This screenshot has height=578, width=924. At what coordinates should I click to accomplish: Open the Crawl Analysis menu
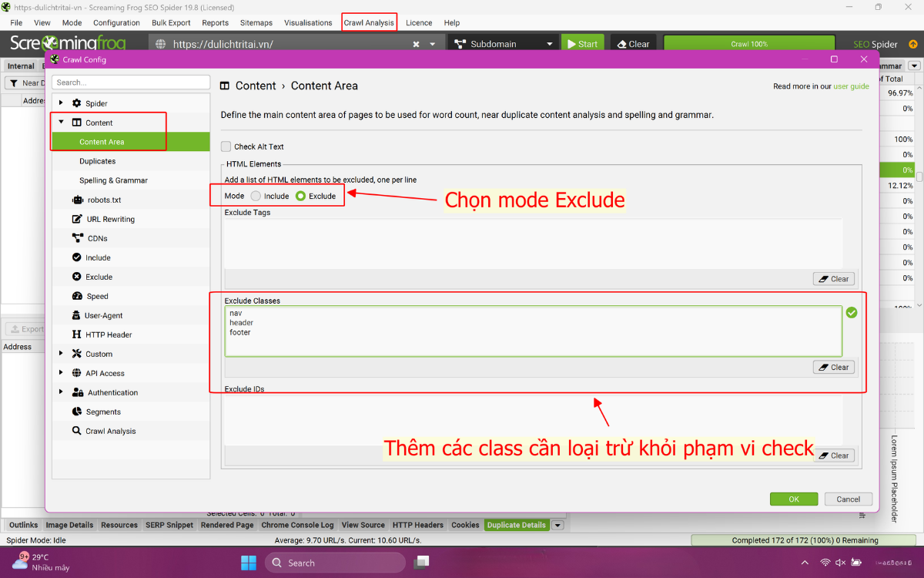[x=369, y=22]
